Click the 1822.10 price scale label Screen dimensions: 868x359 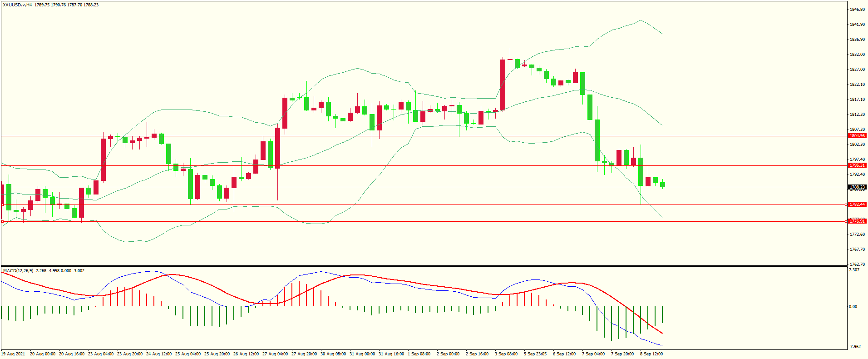coord(857,85)
